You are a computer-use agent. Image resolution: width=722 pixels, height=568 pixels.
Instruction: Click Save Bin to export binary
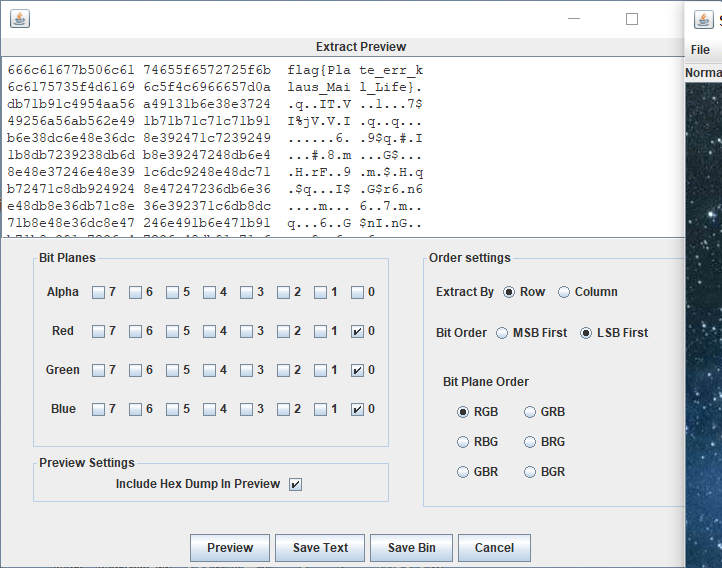(x=411, y=548)
